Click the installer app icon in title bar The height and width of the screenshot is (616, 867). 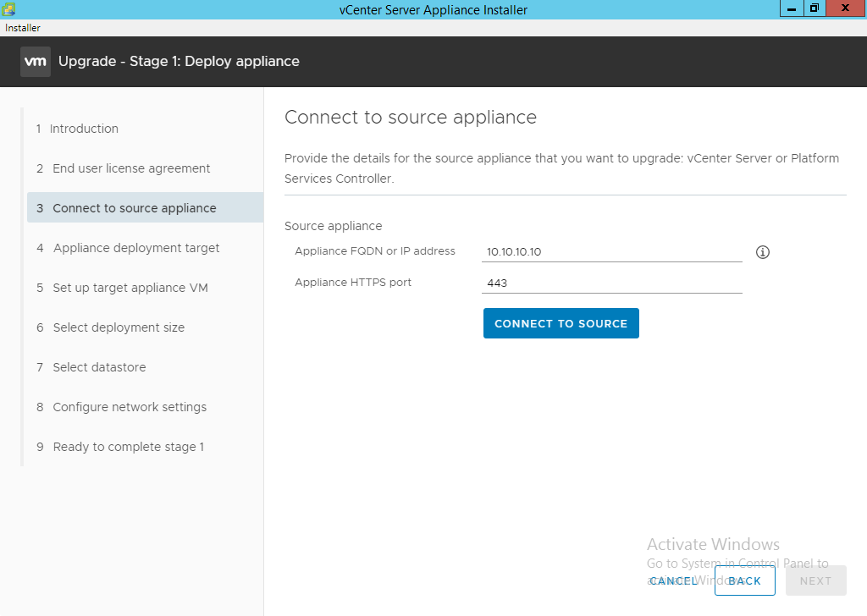coord(8,9)
